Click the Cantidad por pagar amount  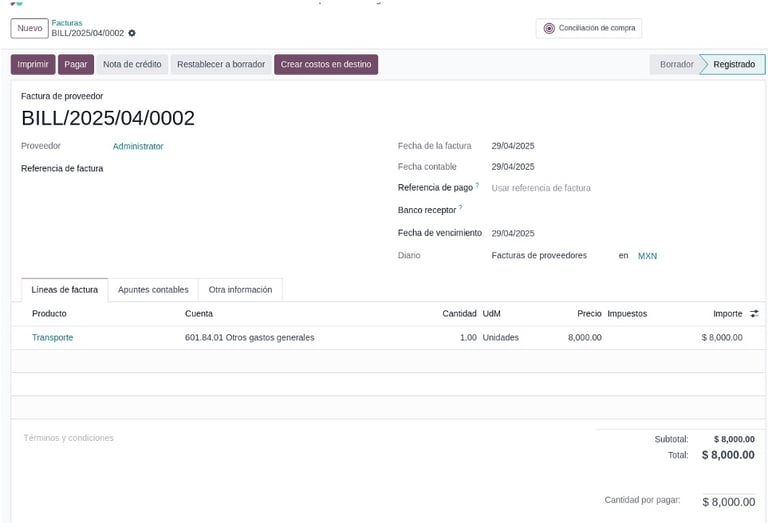pyautogui.click(x=728, y=502)
